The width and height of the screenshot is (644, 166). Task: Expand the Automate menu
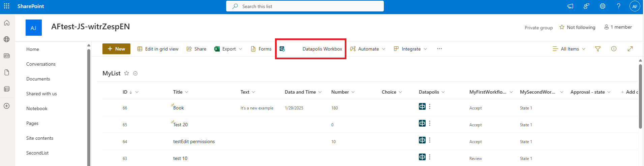368,49
